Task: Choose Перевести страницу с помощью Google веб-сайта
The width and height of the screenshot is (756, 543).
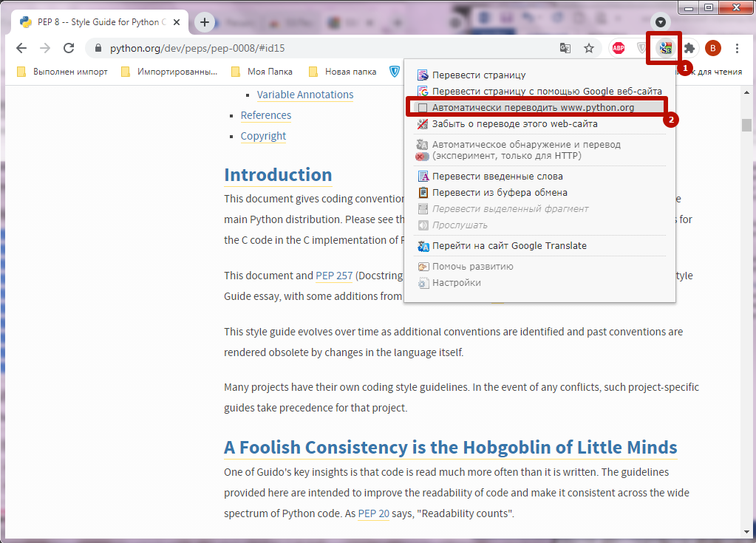Action: 539,91
